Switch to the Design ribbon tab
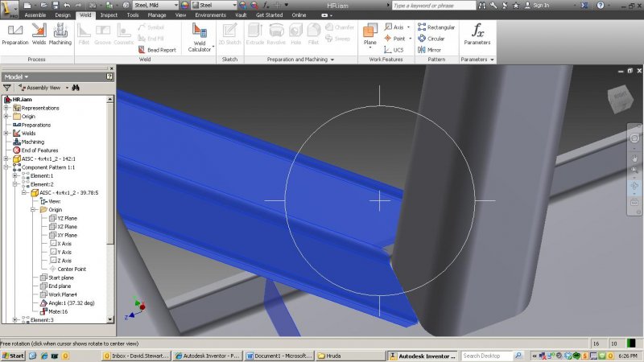644x362 pixels. 63,15
